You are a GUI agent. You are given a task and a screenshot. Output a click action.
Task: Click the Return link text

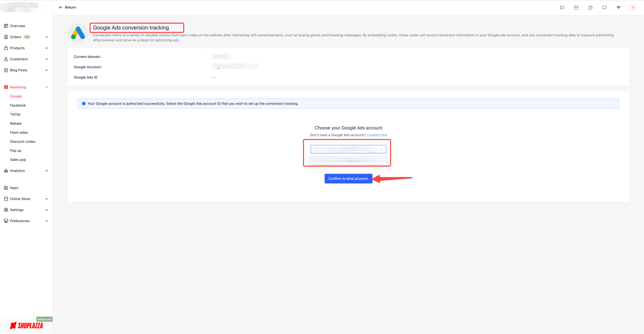(x=70, y=8)
